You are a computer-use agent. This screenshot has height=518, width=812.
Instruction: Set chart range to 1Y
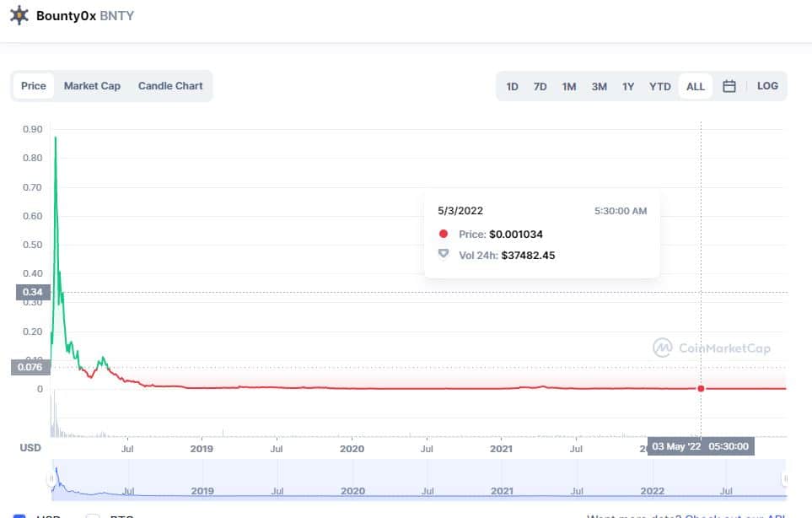[x=628, y=87]
